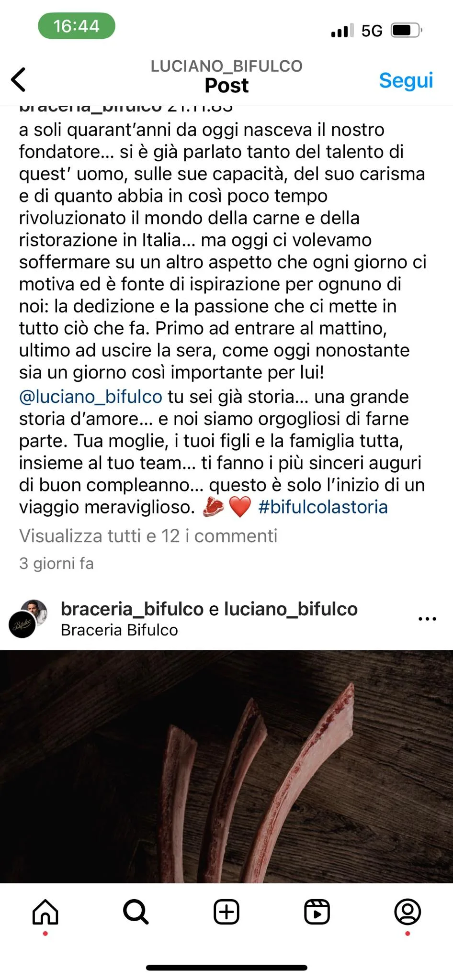Open luciano_bifulco username in post header
The height and width of the screenshot is (980, 453).
click(x=291, y=609)
